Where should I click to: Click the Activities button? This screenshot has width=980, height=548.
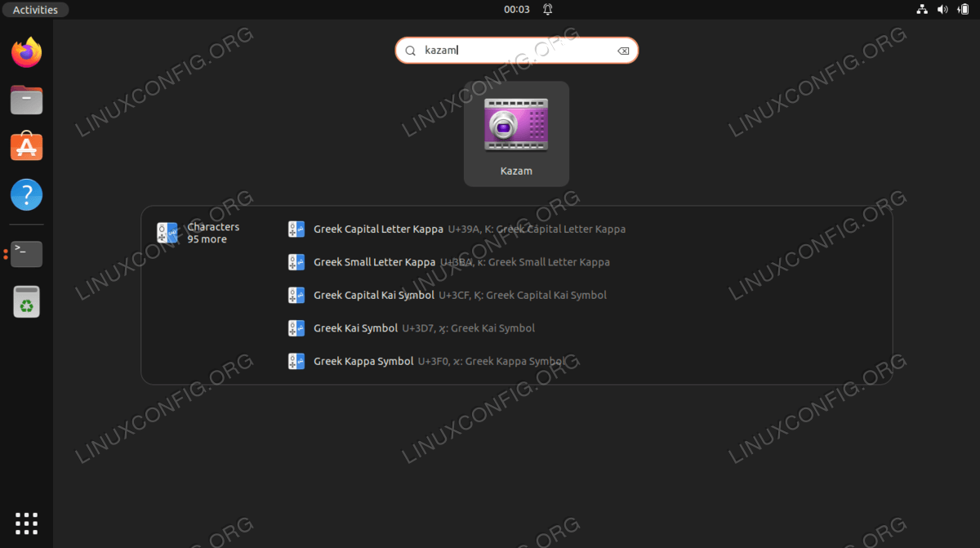(x=36, y=10)
